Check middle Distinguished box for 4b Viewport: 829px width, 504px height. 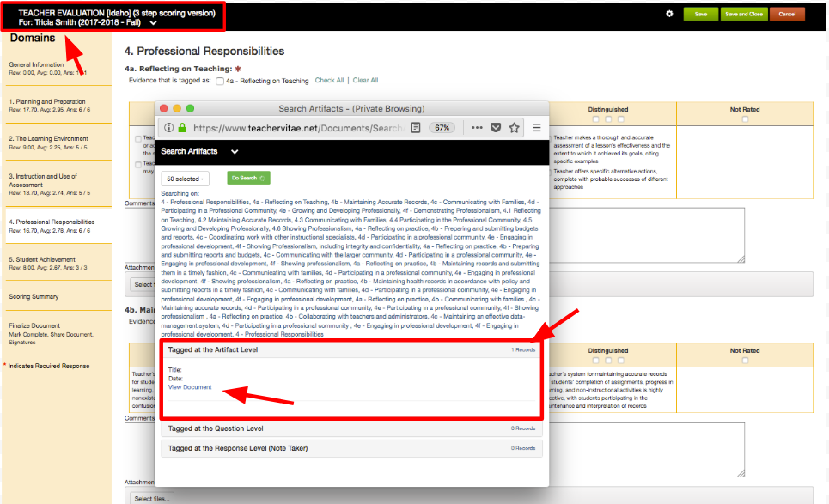[x=608, y=361]
